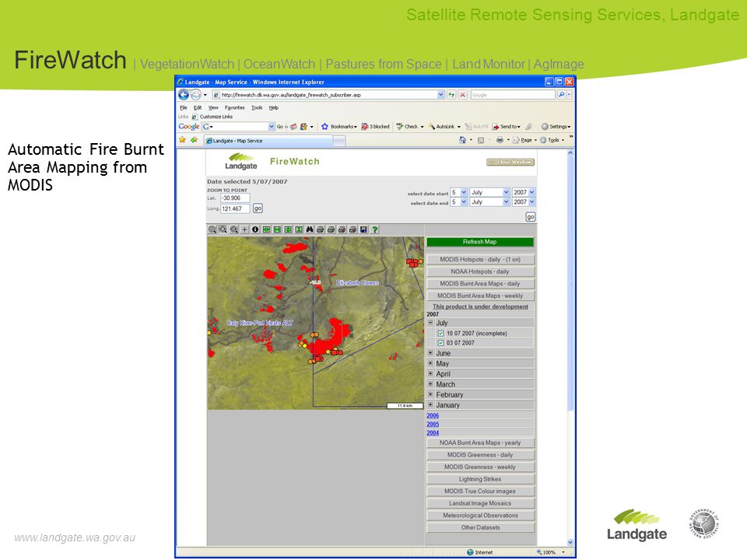Open the 2006 year link
Image resolution: width=747 pixels, height=560 pixels.
pyautogui.click(x=433, y=415)
